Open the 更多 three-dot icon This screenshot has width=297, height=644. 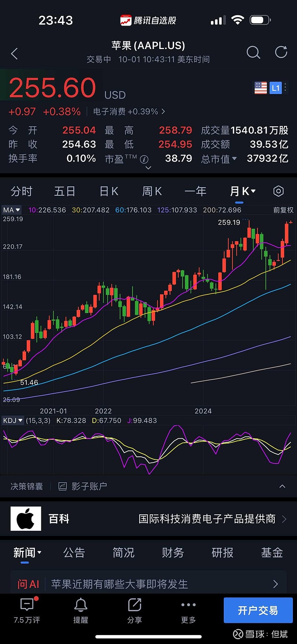click(x=188, y=605)
